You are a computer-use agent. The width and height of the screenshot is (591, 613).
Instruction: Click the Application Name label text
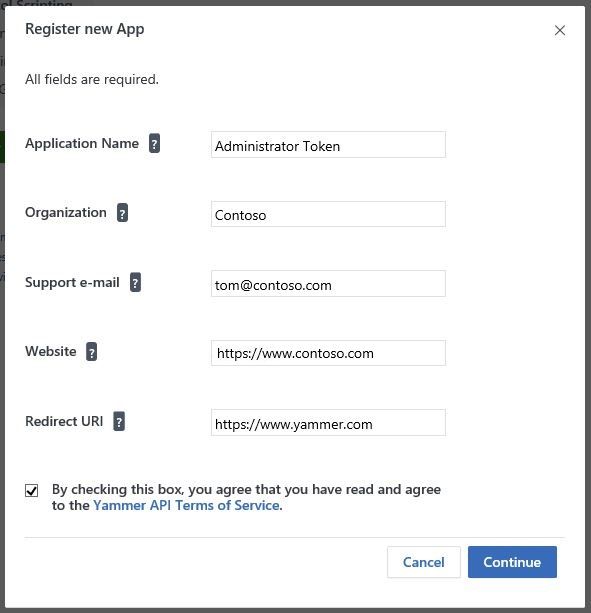point(82,143)
